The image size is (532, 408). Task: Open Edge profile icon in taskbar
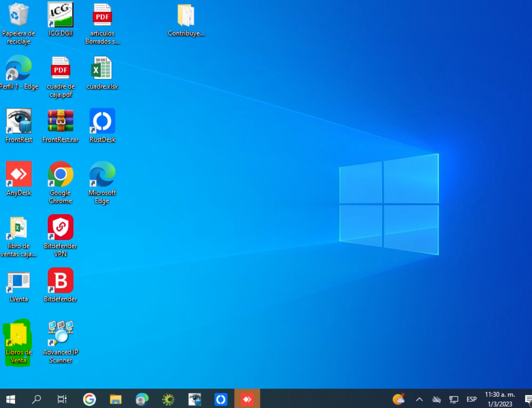[x=142, y=399]
